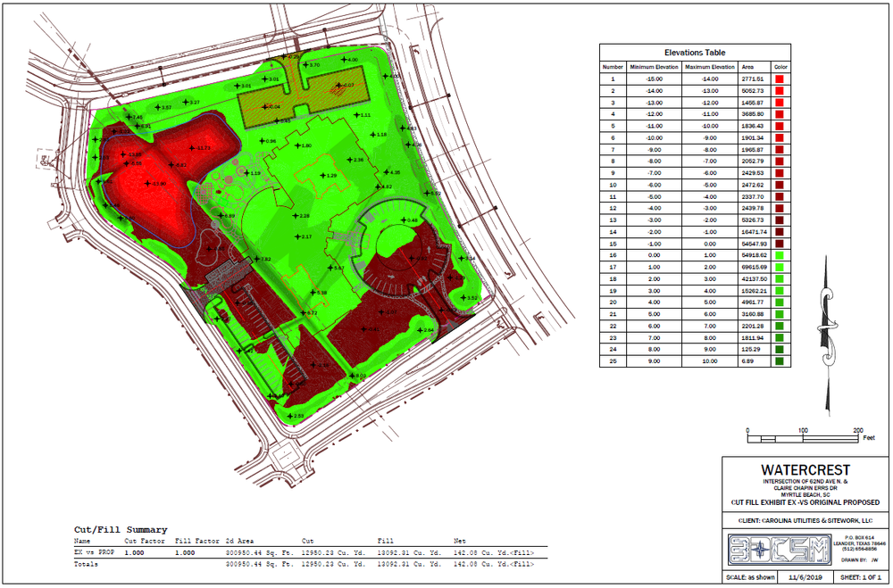The image size is (893, 588).
Task: Click the Minimum Elevation column header
Action: [x=654, y=67]
